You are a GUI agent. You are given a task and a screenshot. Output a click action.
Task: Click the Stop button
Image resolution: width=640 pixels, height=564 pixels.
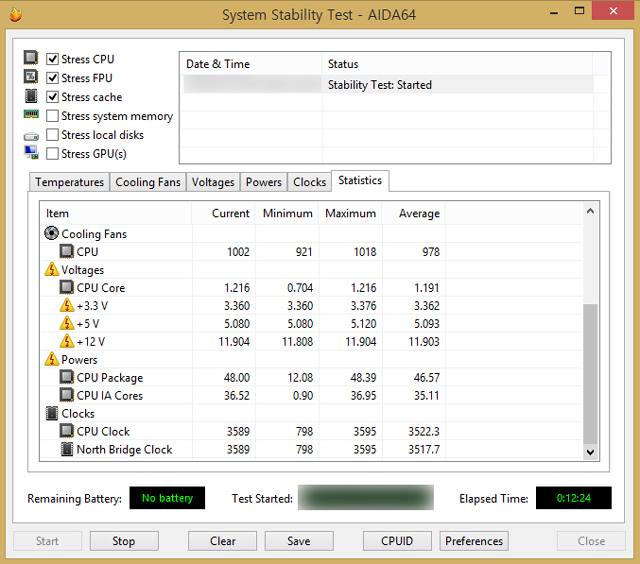click(124, 541)
